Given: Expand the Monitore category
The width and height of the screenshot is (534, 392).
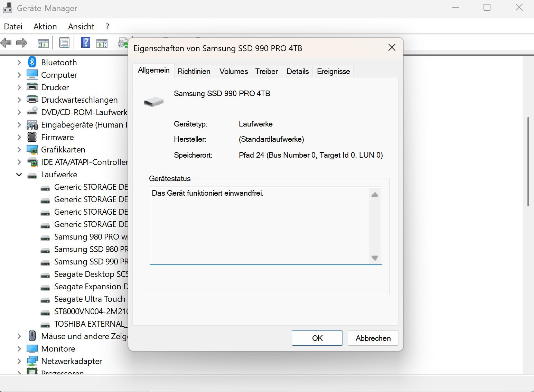Looking at the screenshot, I should point(19,349).
